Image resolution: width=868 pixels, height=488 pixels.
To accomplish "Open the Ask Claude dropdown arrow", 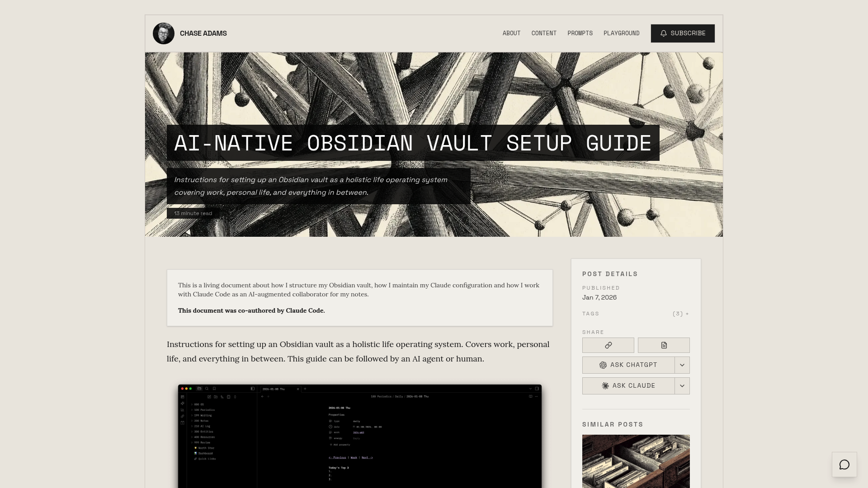I will (682, 386).
